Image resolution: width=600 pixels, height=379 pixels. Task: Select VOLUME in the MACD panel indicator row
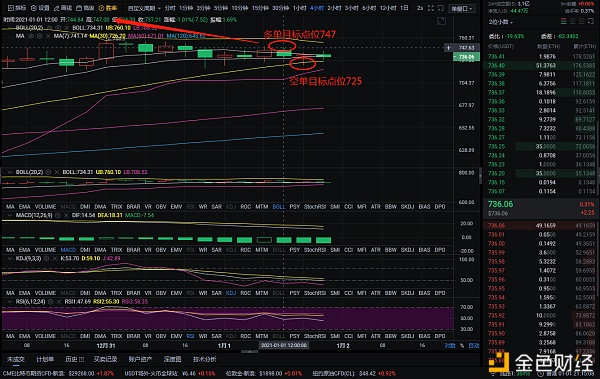click(45, 250)
